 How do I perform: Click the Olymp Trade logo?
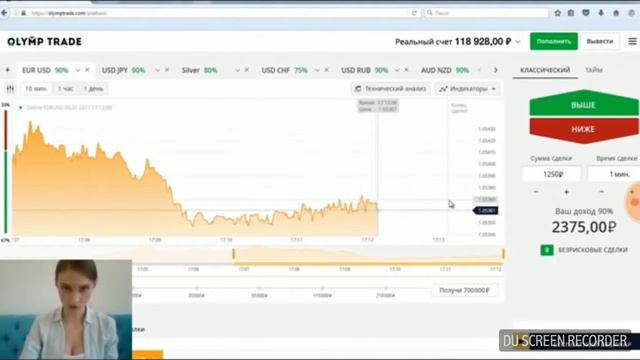click(x=44, y=42)
